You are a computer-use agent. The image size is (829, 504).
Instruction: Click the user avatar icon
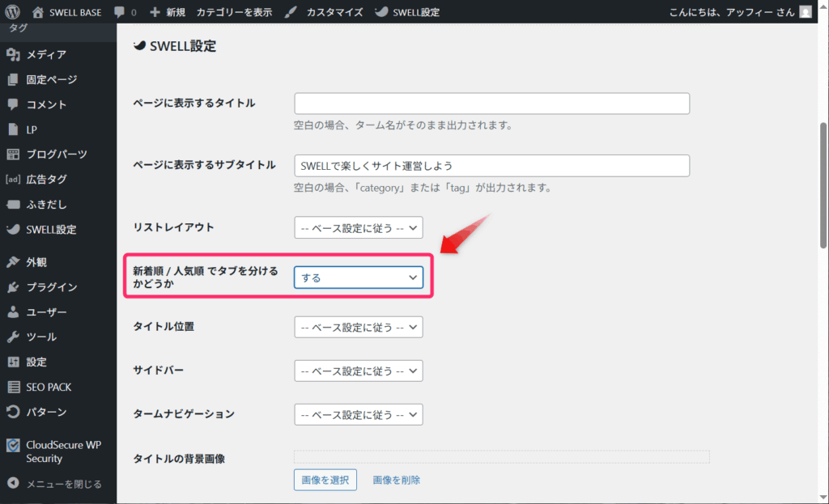[x=806, y=11]
